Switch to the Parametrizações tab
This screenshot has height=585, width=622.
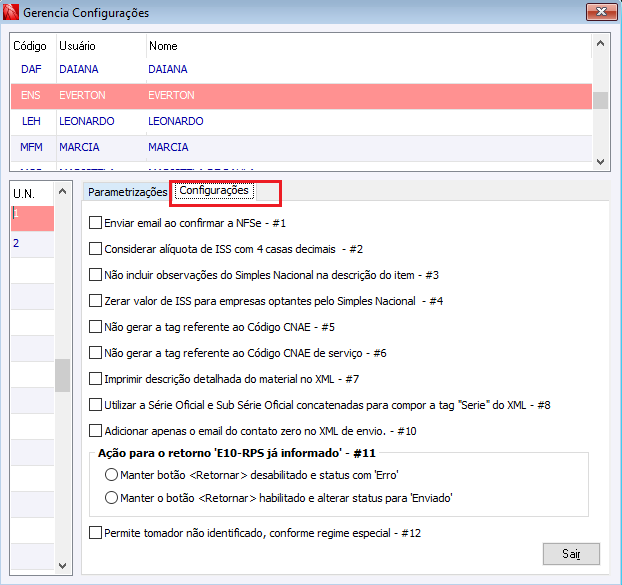click(127, 192)
